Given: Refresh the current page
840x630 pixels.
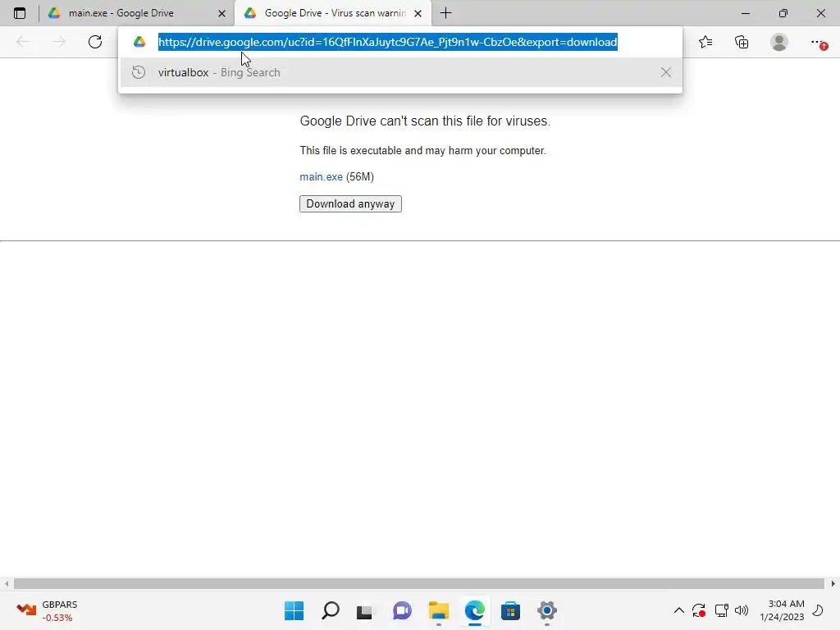Looking at the screenshot, I should (95, 42).
